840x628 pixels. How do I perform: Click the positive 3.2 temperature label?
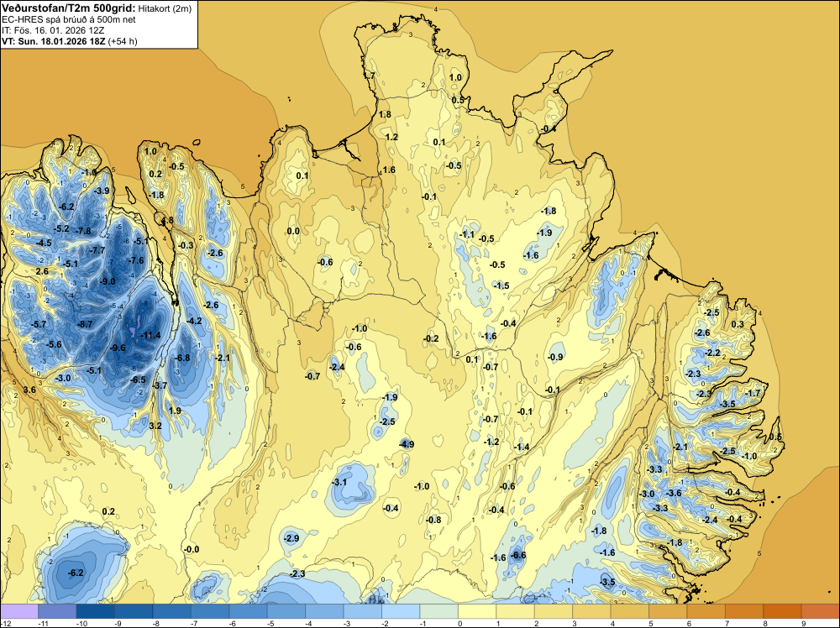tap(155, 426)
